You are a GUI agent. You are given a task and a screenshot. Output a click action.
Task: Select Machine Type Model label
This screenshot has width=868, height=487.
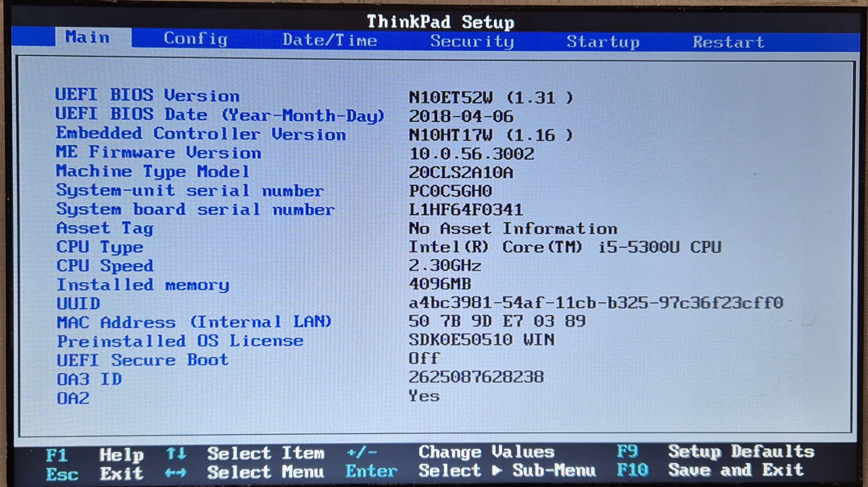coord(153,171)
